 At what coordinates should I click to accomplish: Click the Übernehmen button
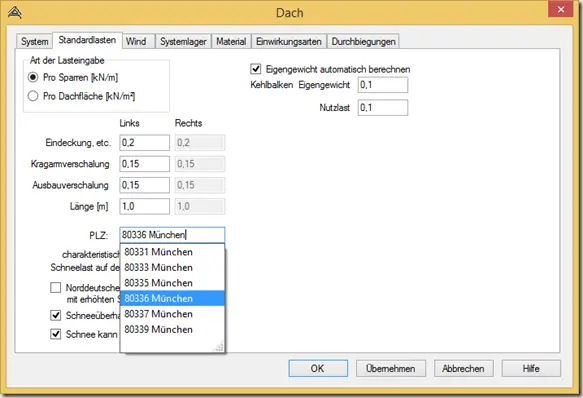click(391, 369)
